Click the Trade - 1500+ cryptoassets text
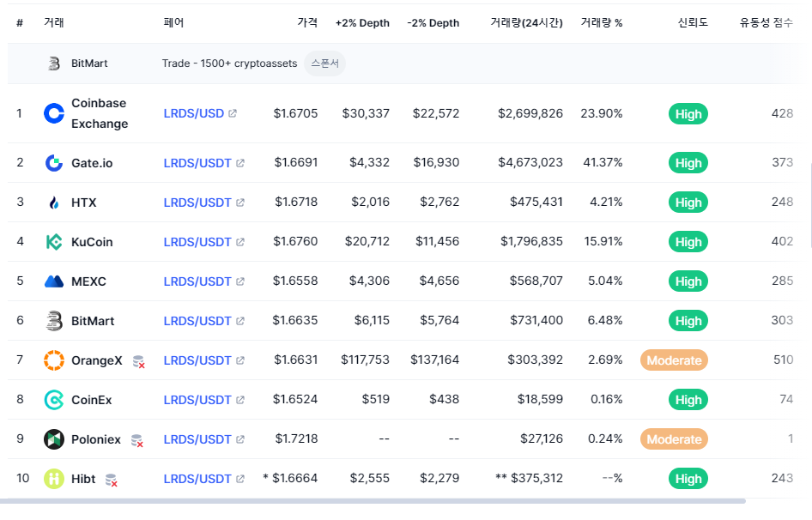Image resolution: width=812 pixels, height=520 pixels. pos(229,63)
